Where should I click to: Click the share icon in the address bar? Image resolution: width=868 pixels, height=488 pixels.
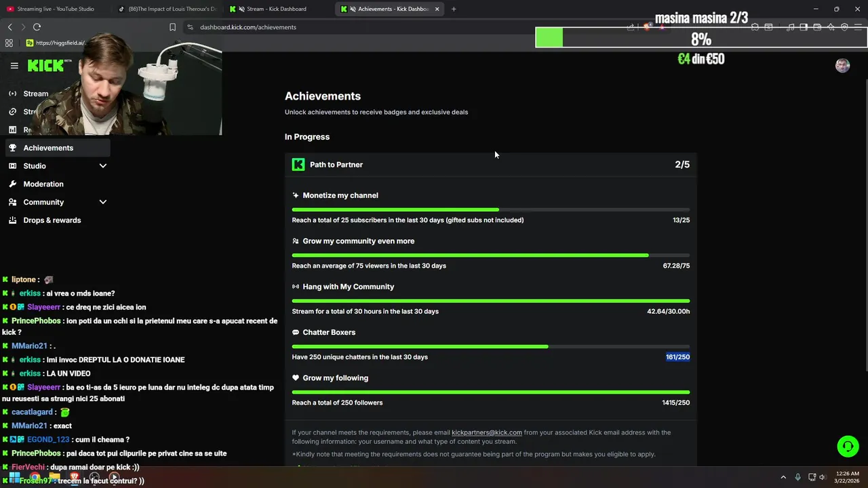pos(631,27)
